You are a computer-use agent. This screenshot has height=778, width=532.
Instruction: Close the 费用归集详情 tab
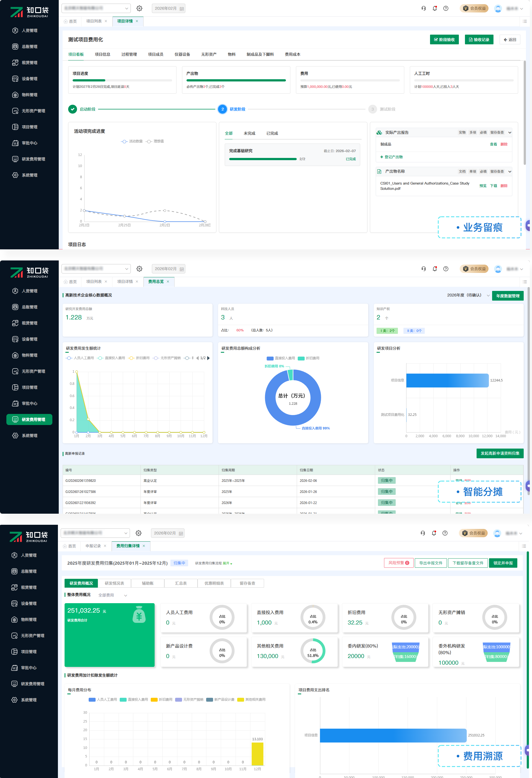144,546
